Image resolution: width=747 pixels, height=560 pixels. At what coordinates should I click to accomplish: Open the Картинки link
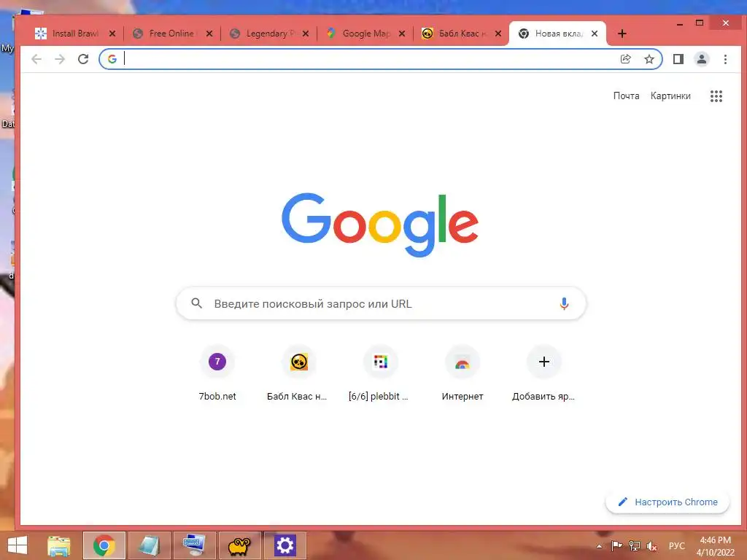(x=670, y=96)
